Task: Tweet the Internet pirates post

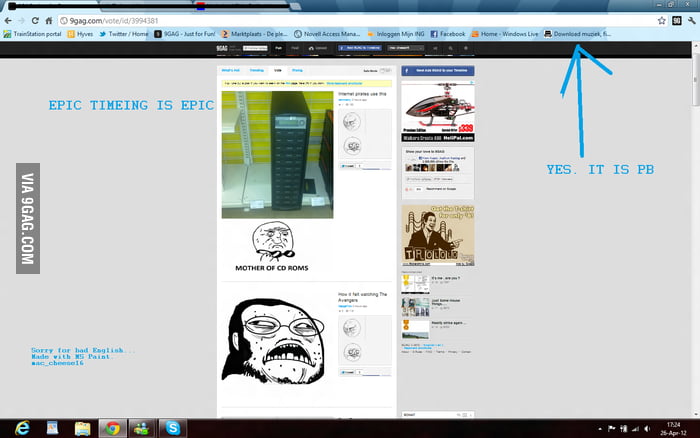Action: tap(348, 166)
